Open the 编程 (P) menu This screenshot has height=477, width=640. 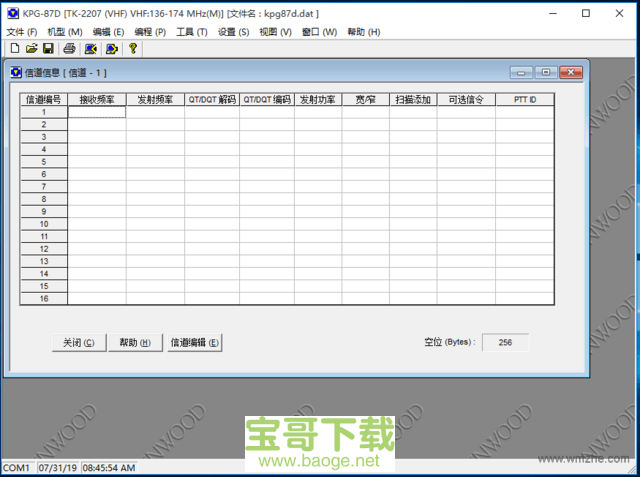click(x=150, y=32)
